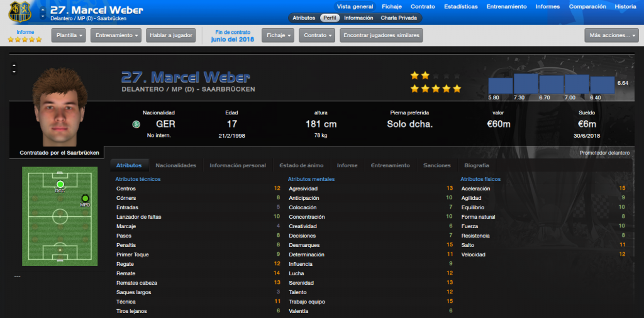Click Hablar a jugador button
644x318 pixels.
171,35
